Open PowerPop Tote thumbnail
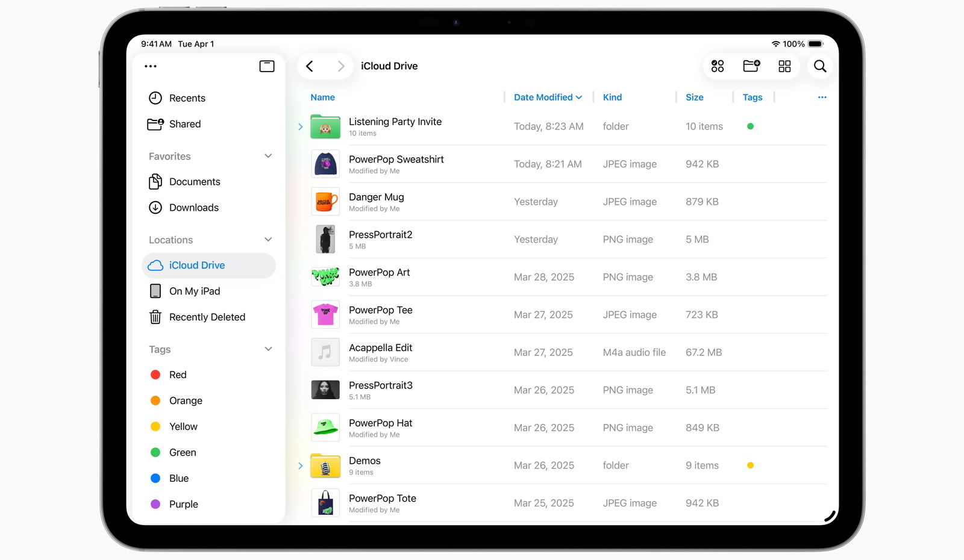The height and width of the screenshot is (560, 964). (x=325, y=503)
